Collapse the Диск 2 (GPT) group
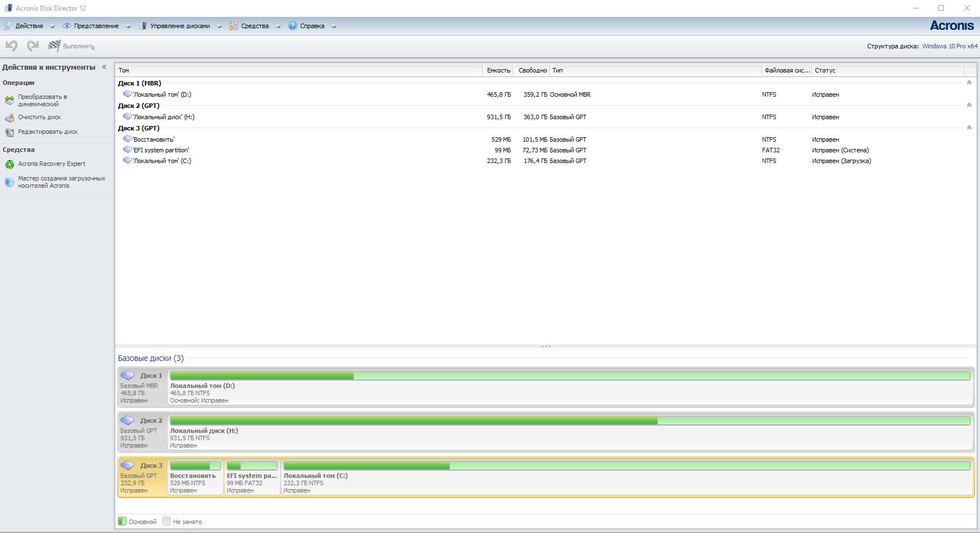980x533 pixels. (969, 105)
